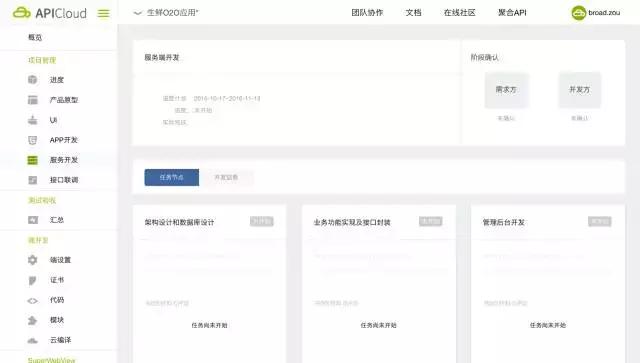This screenshot has width=640, height=363.
Task: Toggle the green hamburger menu icon
Action: (104, 13)
